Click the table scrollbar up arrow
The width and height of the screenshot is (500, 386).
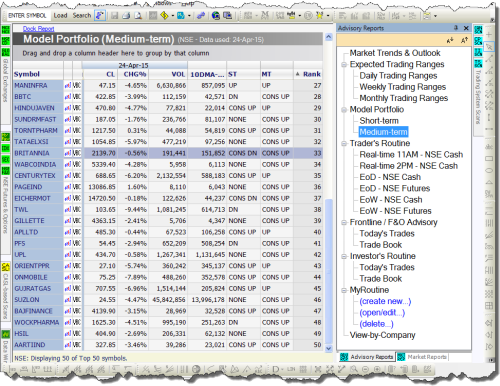coord(329,37)
